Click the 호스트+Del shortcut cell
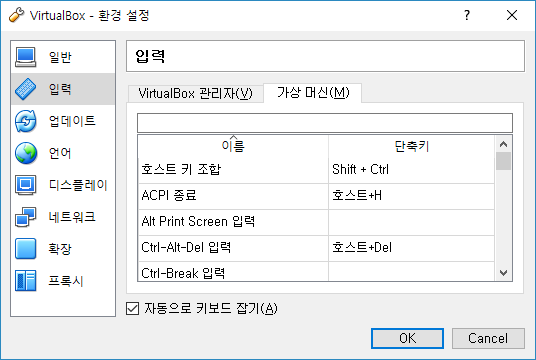Screen dimensions: 536x360 click(412, 248)
